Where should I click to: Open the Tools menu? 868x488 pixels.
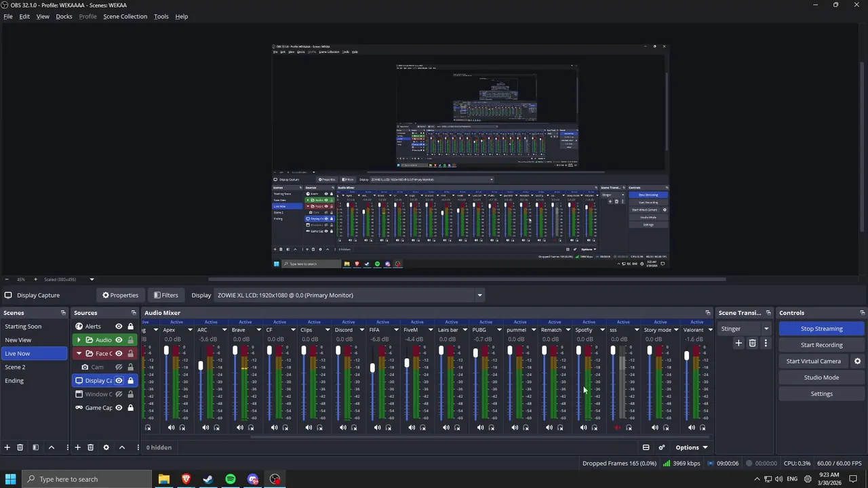click(161, 16)
